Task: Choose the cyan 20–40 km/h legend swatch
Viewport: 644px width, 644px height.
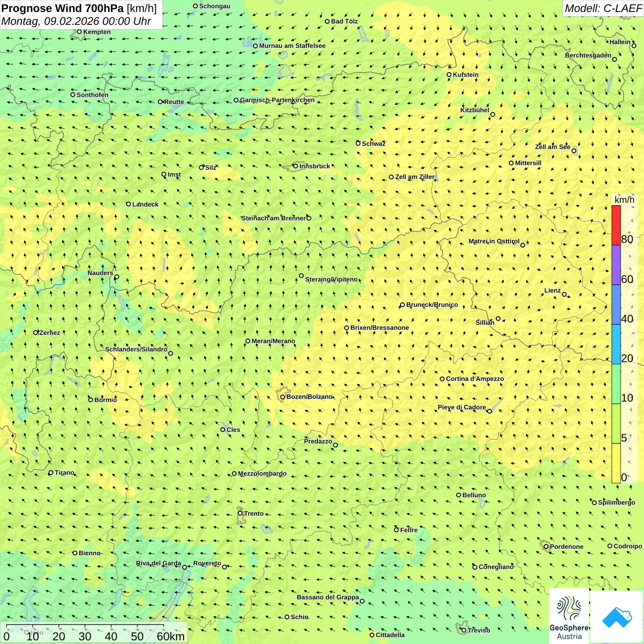Action: 616,345
